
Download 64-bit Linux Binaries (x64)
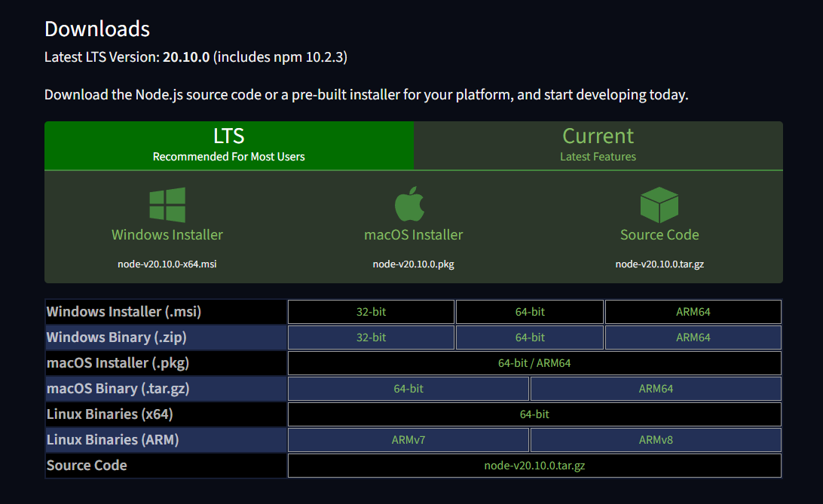535,414
